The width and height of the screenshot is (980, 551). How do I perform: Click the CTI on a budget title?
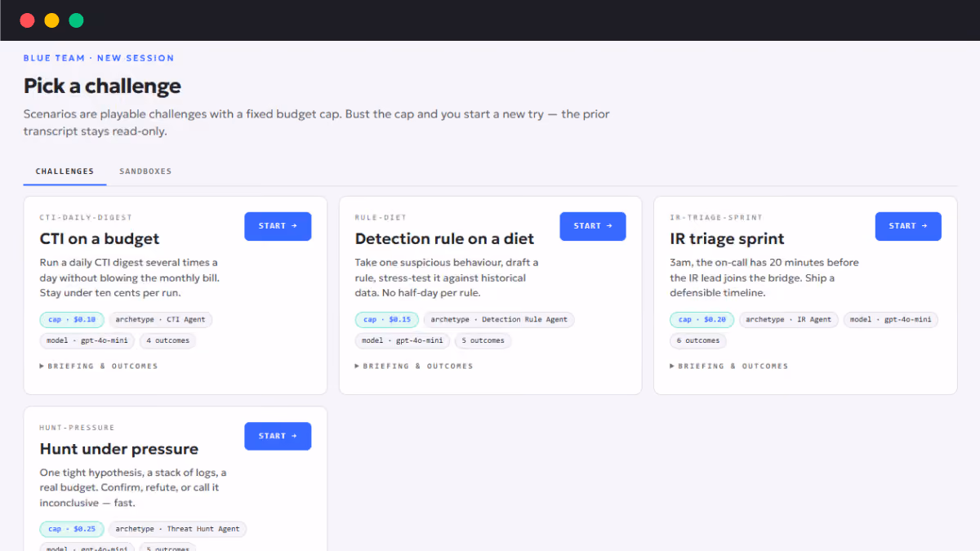(100, 239)
